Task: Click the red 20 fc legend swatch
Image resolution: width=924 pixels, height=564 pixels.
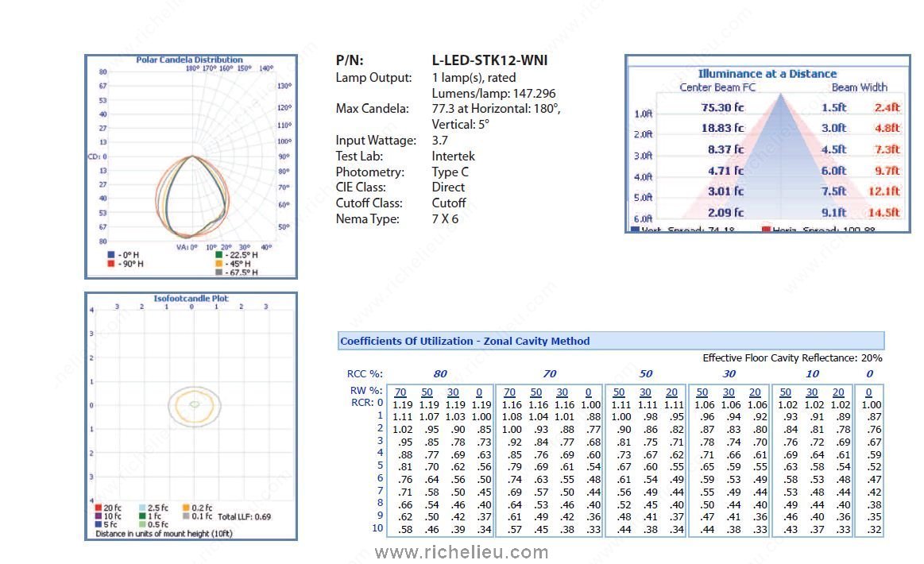Action: click(98, 508)
